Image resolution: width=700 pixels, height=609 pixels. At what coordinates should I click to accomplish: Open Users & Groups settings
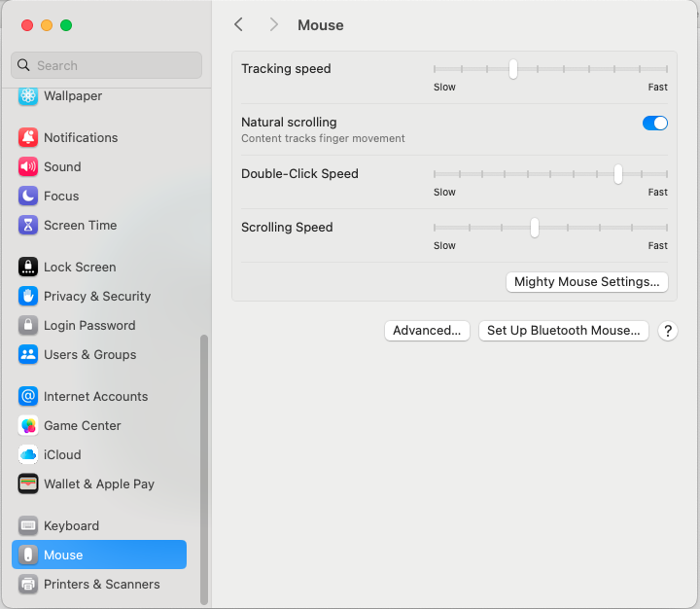point(99,354)
